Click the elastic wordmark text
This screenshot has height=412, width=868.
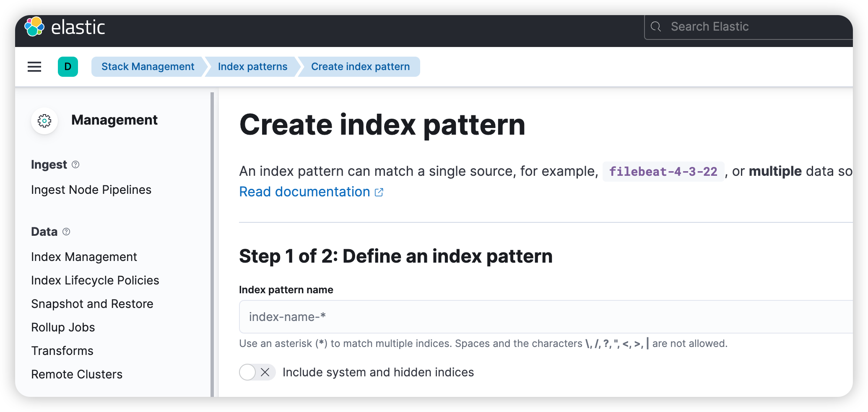point(78,27)
